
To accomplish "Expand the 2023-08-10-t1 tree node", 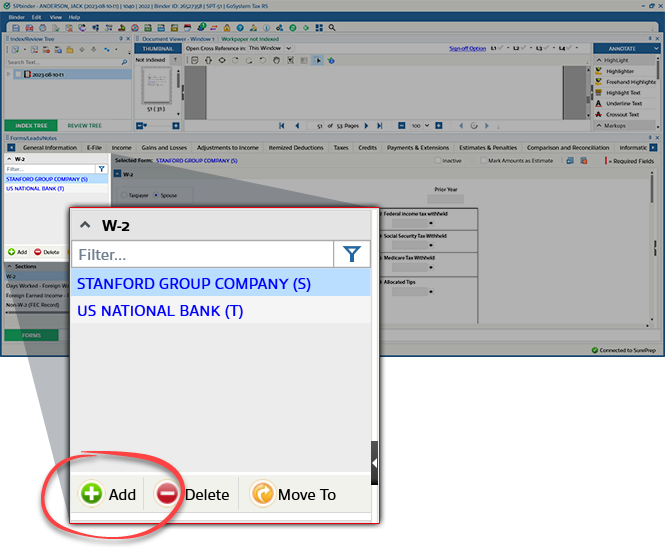I will tap(8, 74).
